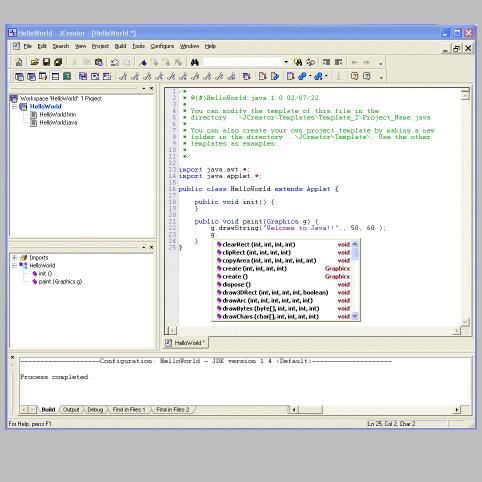Click the blue Build Project icon

coord(302,77)
